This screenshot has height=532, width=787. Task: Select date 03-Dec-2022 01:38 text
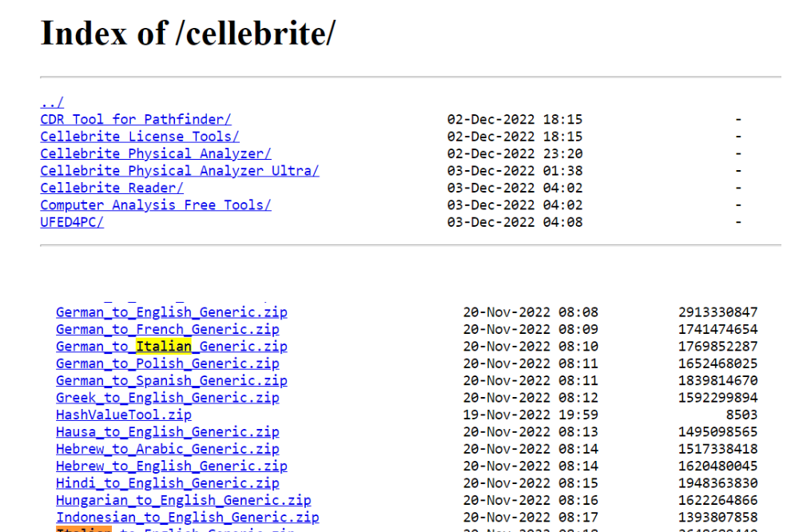point(515,171)
